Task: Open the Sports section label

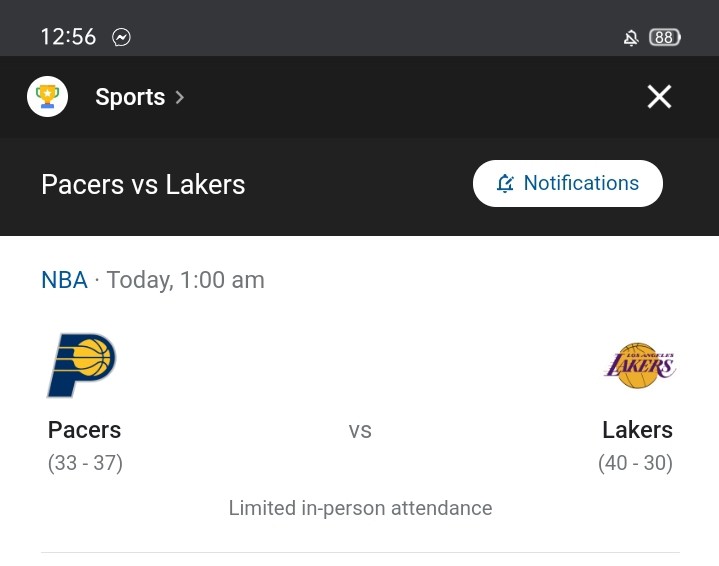Action: point(130,97)
